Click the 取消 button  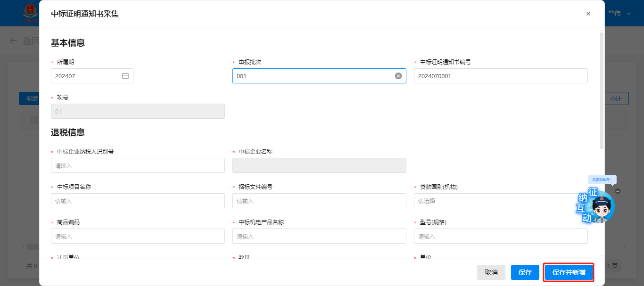491,272
